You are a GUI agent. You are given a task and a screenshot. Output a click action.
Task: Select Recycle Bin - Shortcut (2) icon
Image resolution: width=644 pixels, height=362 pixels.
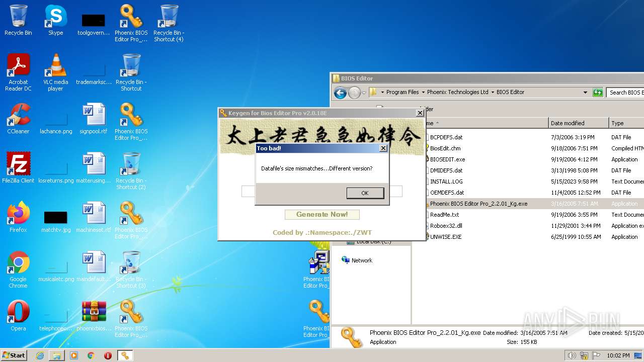coord(131,171)
